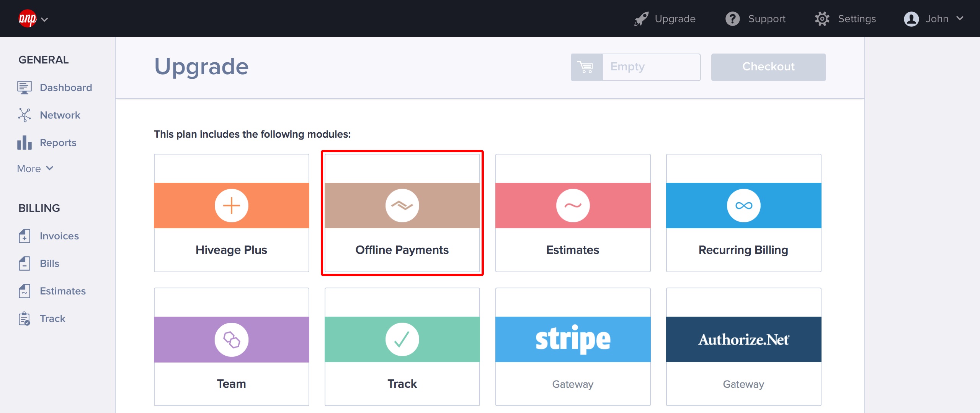Click the Track module checkmark icon
Image resolution: width=980 pixels, height=413 pixels.
(402, 340)
